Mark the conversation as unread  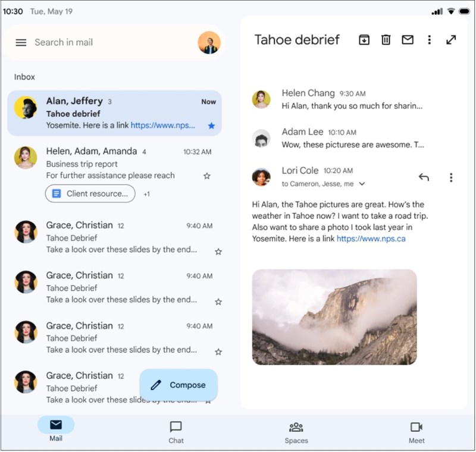[x=408, y=40]
